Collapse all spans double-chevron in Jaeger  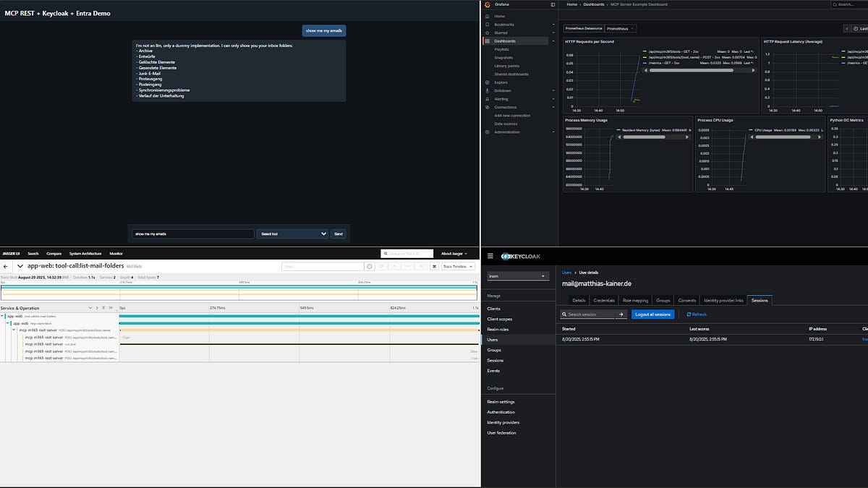(x=111, y=308)
